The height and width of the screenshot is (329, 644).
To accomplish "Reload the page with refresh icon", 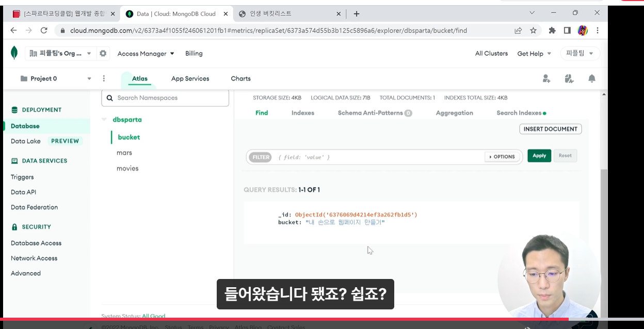I will click(44, 30).
